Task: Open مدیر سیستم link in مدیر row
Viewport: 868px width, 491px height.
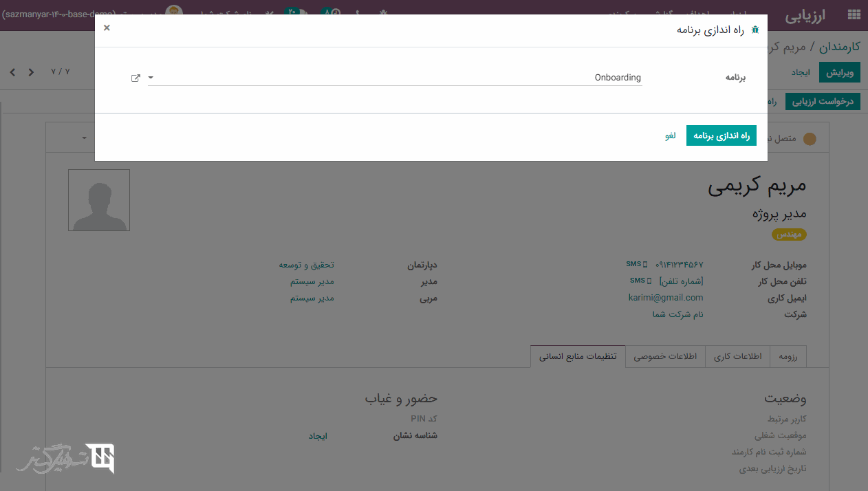Action: pos(312,281)
